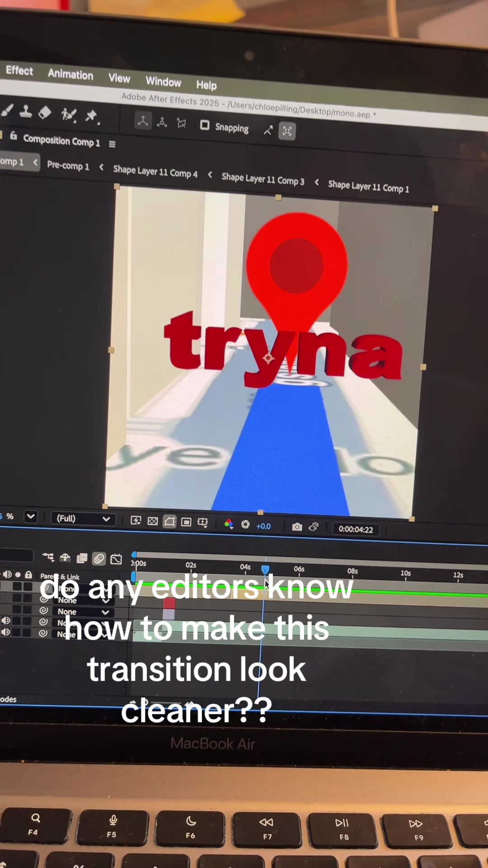The image size is (488, 868).
Task: Navigate to Shape Layer 11 Comp 3
Action: [x=263, y=179]
